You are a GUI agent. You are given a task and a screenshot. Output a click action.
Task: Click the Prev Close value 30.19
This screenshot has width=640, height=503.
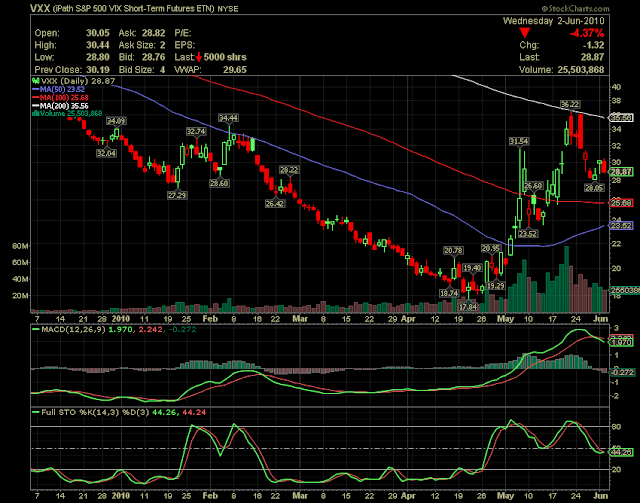(98, 69)
